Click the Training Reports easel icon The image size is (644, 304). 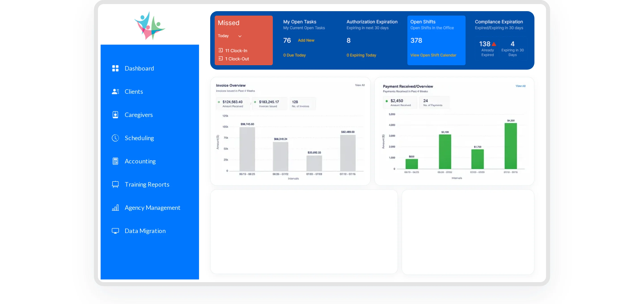[x=115, y=184]
